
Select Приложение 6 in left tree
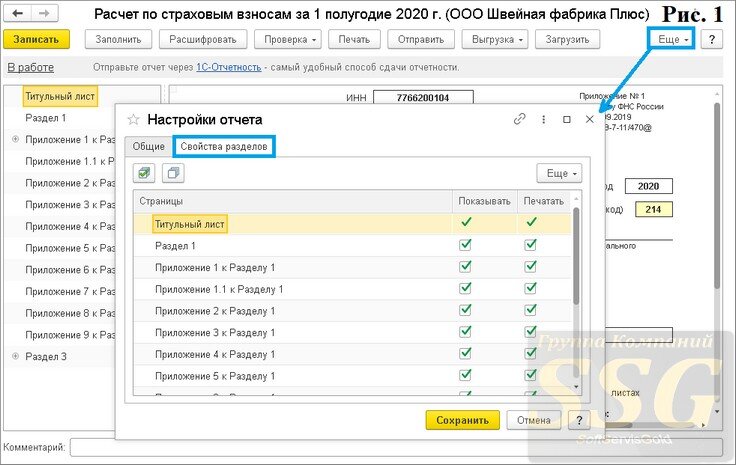[70, 270]
